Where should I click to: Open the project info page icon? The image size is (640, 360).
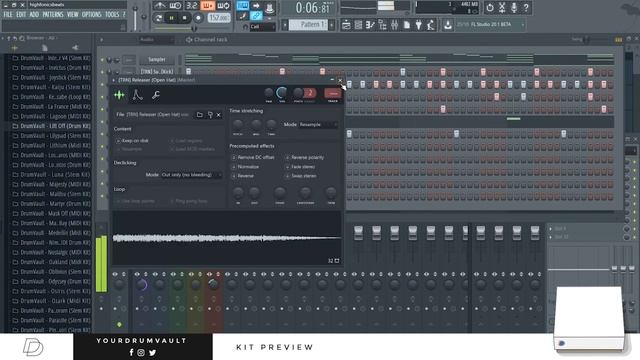coord(407,25)
